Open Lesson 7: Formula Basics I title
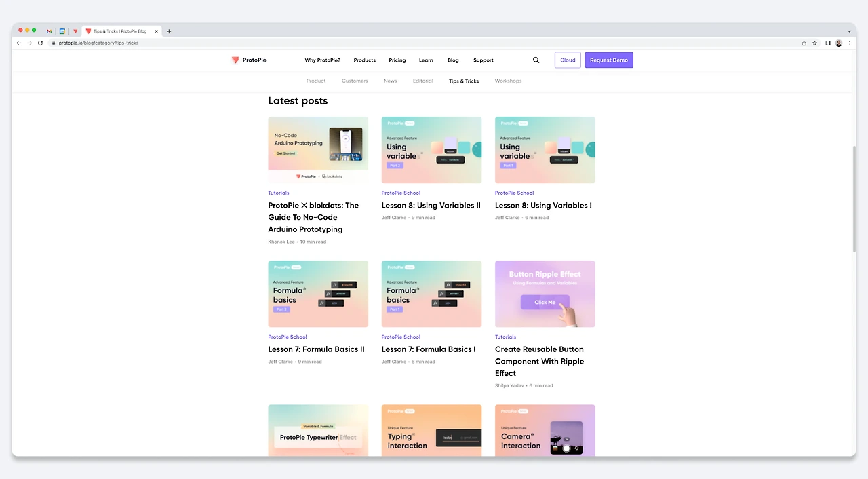 pos(429,349)
